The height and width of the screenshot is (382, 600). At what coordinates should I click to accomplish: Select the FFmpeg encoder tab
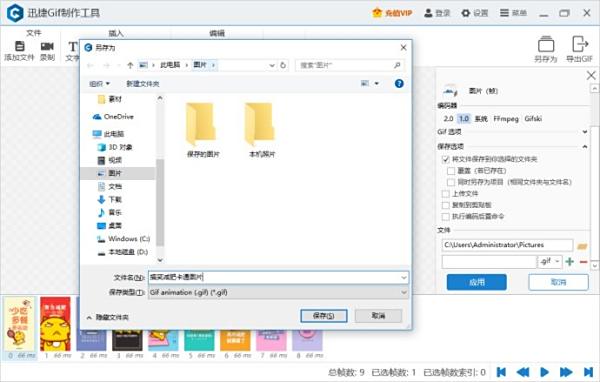pos(505,119)
